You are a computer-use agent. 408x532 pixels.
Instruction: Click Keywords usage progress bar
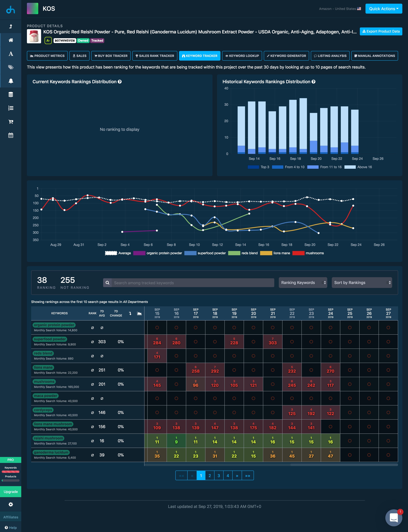pos(11,472)
